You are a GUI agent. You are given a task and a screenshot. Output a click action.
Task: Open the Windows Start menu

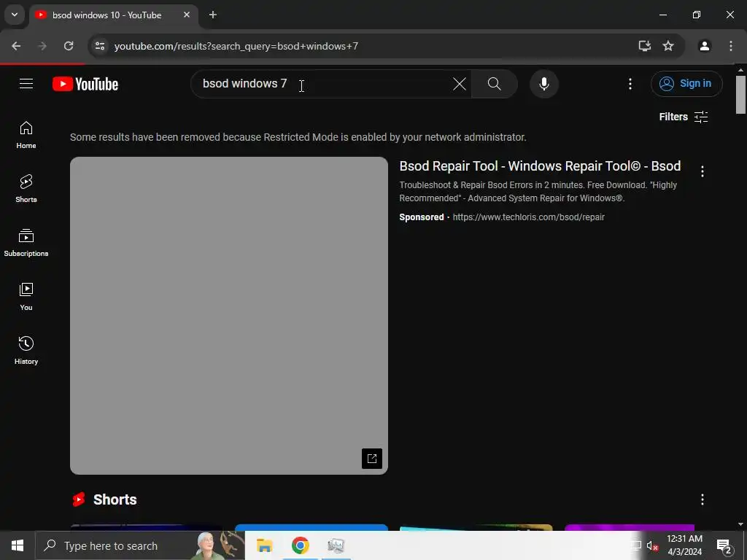click(18, 545)
